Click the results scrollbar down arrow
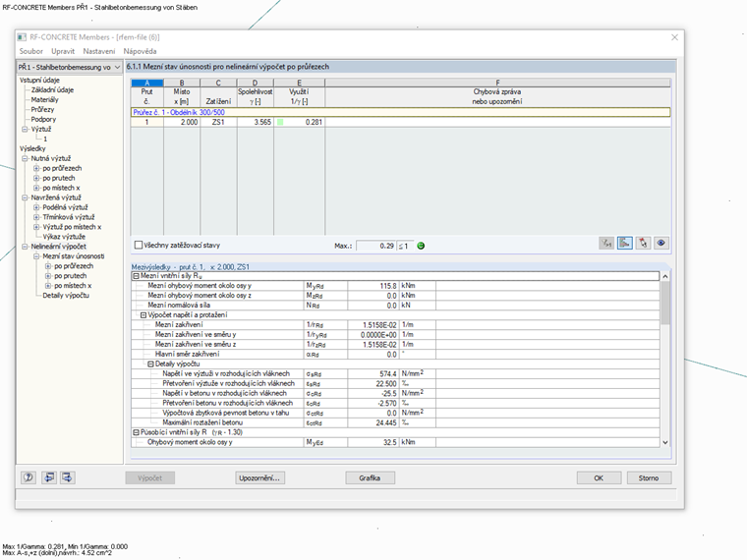Image resolution: width=747 pixels, height=560 pixels. (x=665, y=442)
